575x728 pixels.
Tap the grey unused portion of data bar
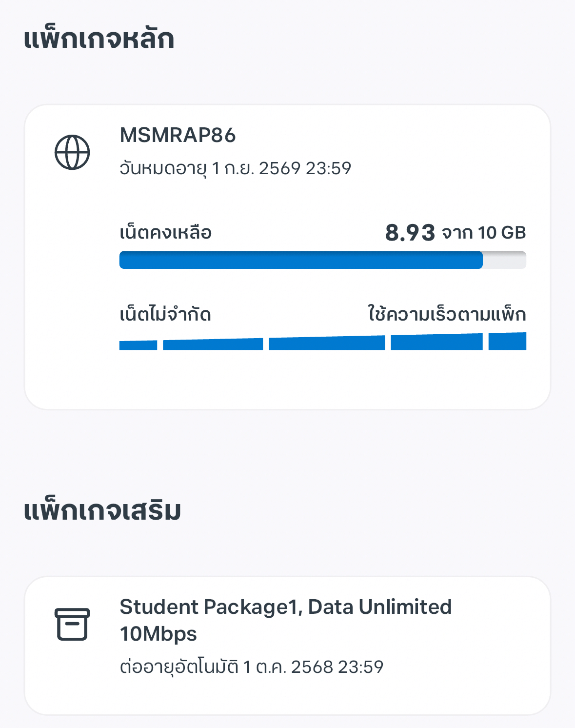click(x=504, y=260)
